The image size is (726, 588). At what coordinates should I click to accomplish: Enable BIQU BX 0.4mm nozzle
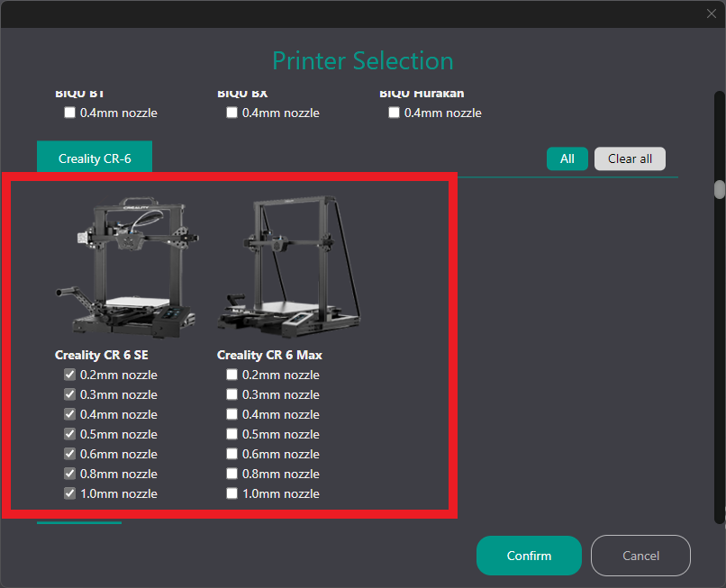(231, 113)
